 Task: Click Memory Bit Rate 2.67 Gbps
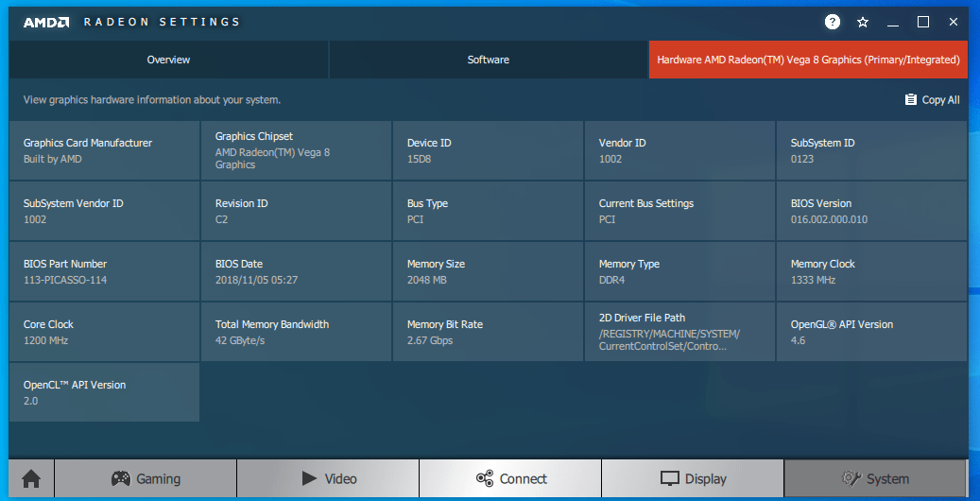[x=489, y=332]
